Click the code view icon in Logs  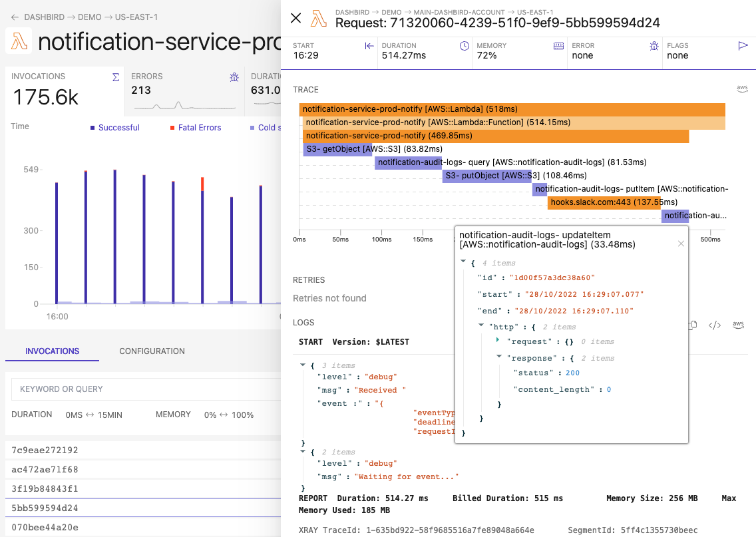click(x=714, y=325)
